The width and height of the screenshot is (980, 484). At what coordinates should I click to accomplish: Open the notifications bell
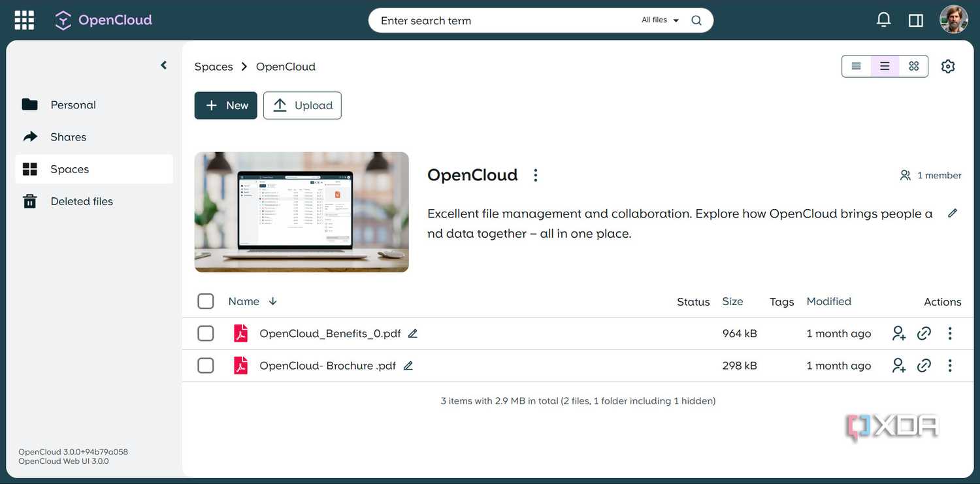[x=883, y=20]
